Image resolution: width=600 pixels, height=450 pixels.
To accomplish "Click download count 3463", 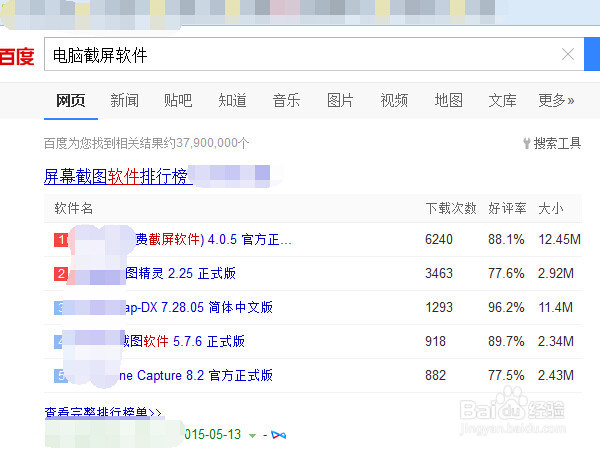I will click(x=439, y=273).
